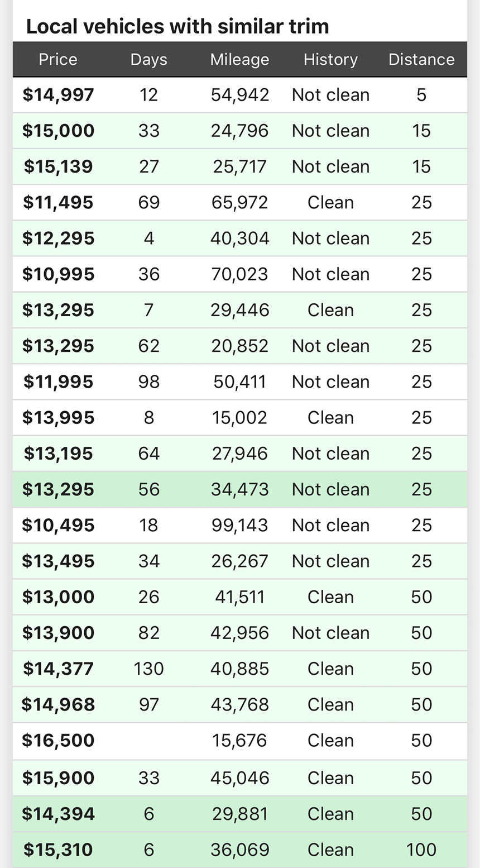
Task: Sort table by the Price column header
Action: click(x=58, y=59)
